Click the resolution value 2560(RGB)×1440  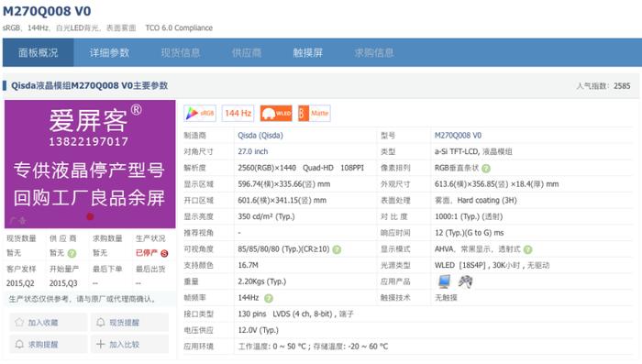tap(267, 168)
